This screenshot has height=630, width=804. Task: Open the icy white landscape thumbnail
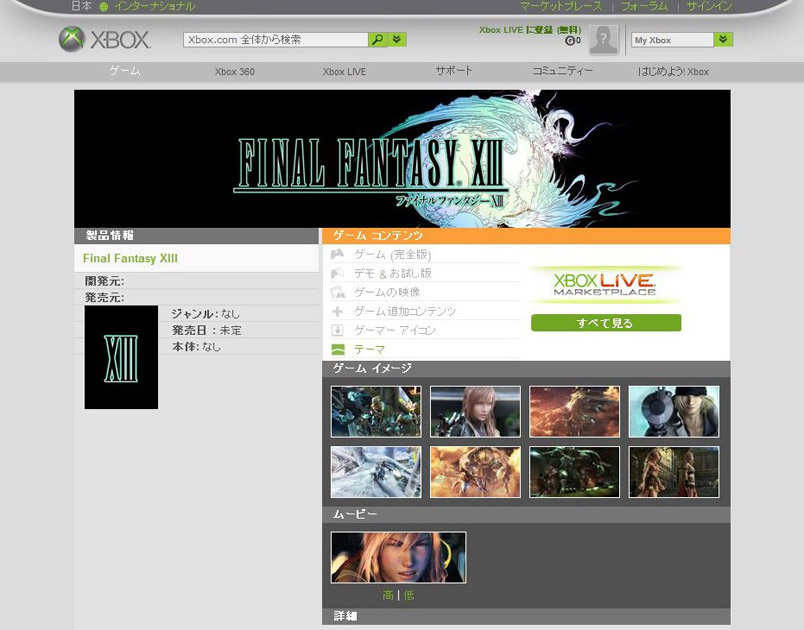376,472
